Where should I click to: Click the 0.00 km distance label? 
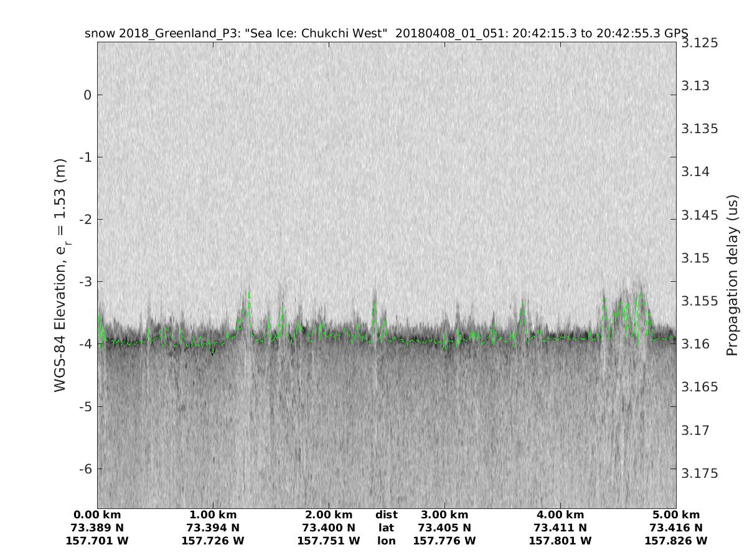click(x=97, y=515)
